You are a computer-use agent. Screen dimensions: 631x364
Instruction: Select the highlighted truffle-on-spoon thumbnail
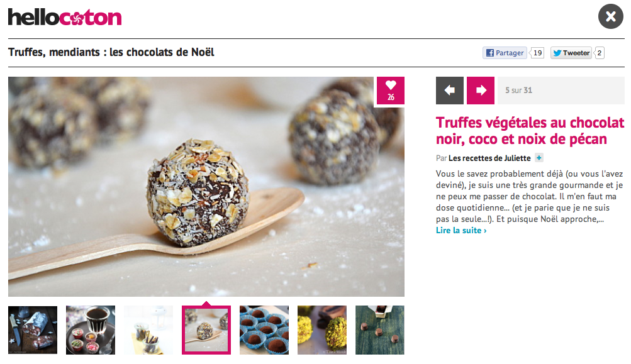coord(206,330)
